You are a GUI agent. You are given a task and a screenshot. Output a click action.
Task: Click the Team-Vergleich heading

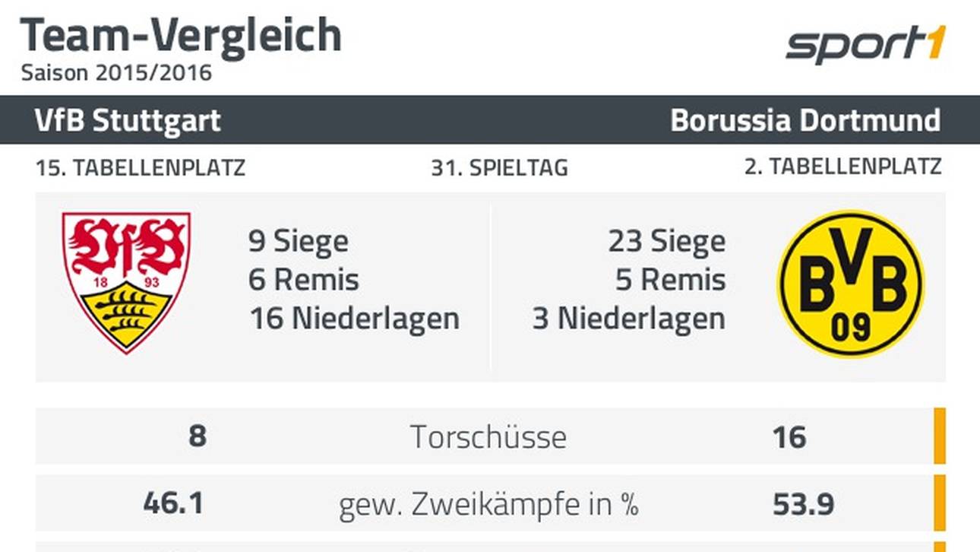[x=181, y=35]
